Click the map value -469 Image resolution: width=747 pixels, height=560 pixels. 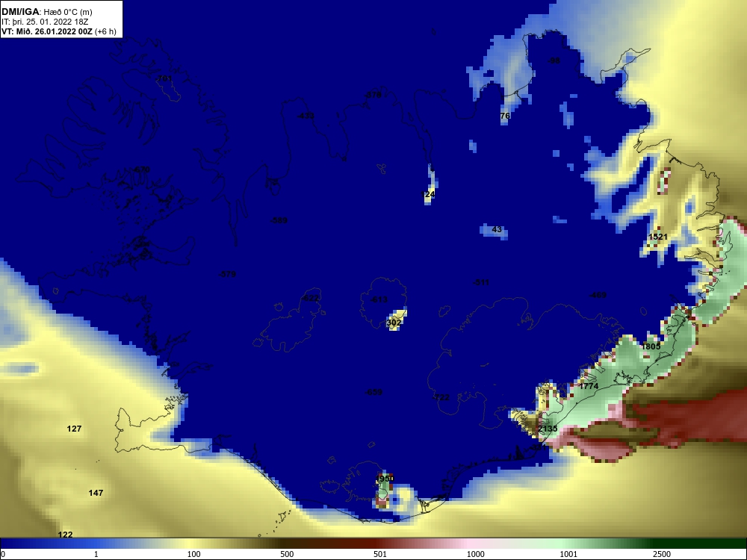(x=598, y=295)
